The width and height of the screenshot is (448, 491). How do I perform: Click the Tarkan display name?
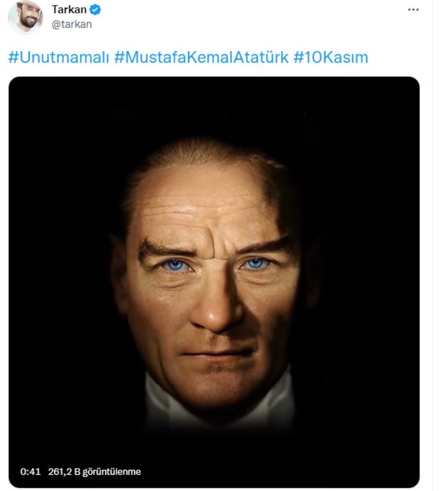(69, 10)
